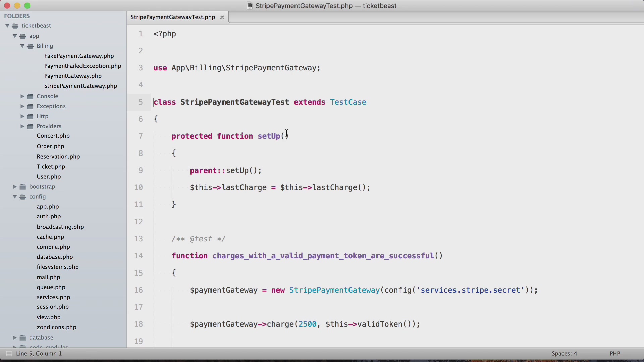Close the StripePaymentGatewayTest.php tab
The height and width of the screenshot is (362, 644).
click(222, 17)
